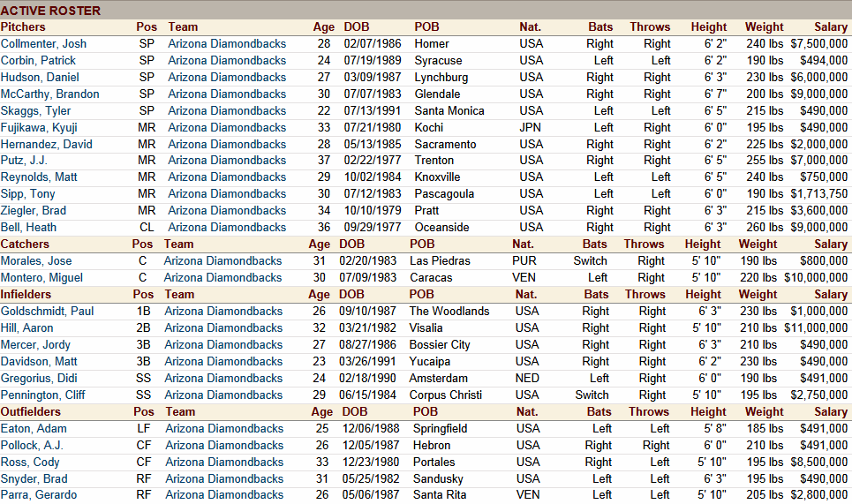Select pitcher Brandon McCarthy
The height and width of the screenshot is (504, 852).
49,94
